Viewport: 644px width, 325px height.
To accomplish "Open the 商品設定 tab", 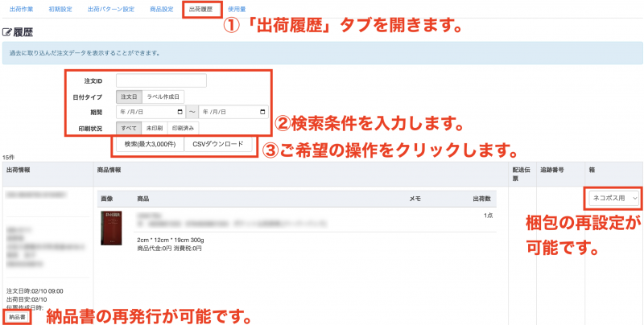I will click(x=161, y=9).
